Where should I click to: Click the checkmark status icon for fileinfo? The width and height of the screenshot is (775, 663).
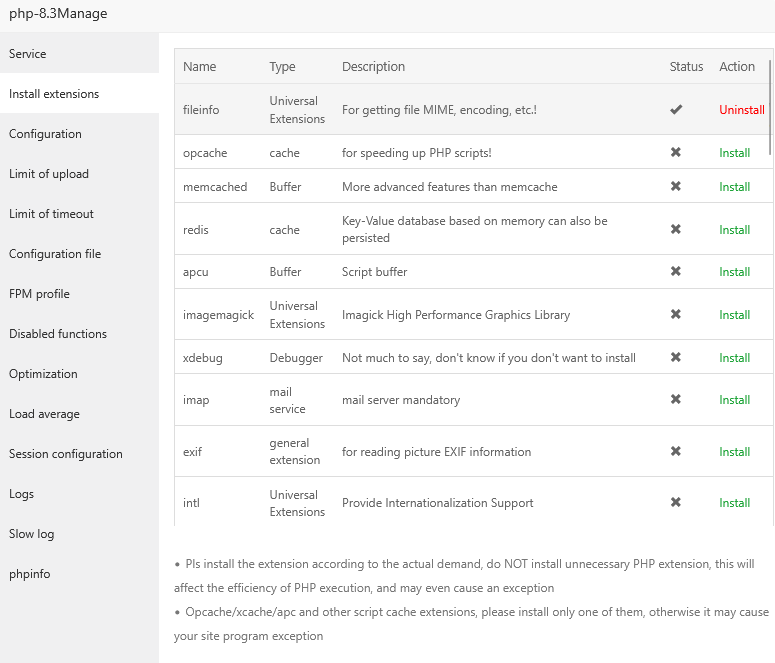tap(676, 110)
